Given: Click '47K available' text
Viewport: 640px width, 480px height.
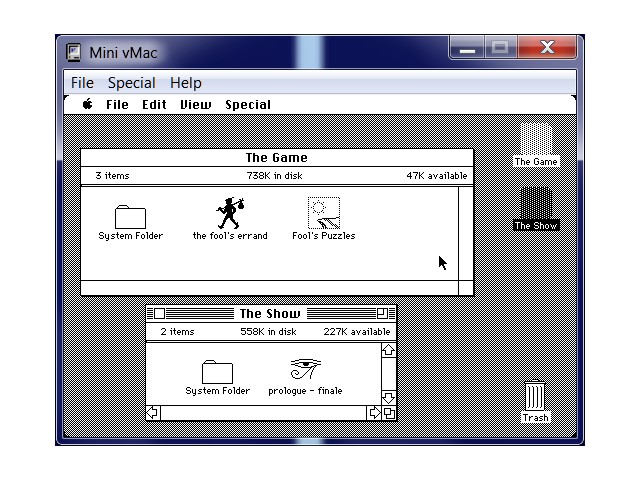Looking at the screenshot, I should tap(437, 176).
